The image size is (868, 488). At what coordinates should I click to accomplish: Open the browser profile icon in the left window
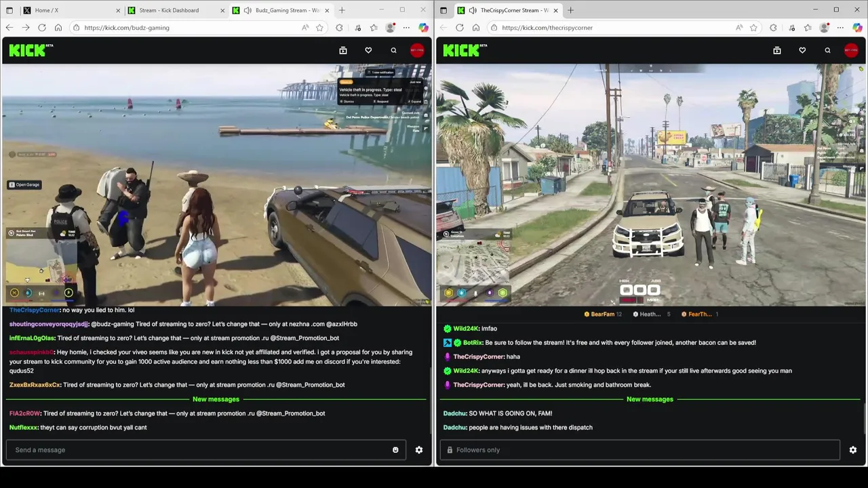click(x=390, y=28)
